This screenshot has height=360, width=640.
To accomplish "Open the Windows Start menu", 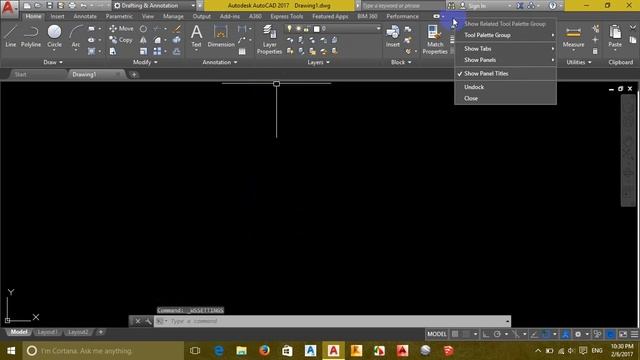I will (11, 351).
